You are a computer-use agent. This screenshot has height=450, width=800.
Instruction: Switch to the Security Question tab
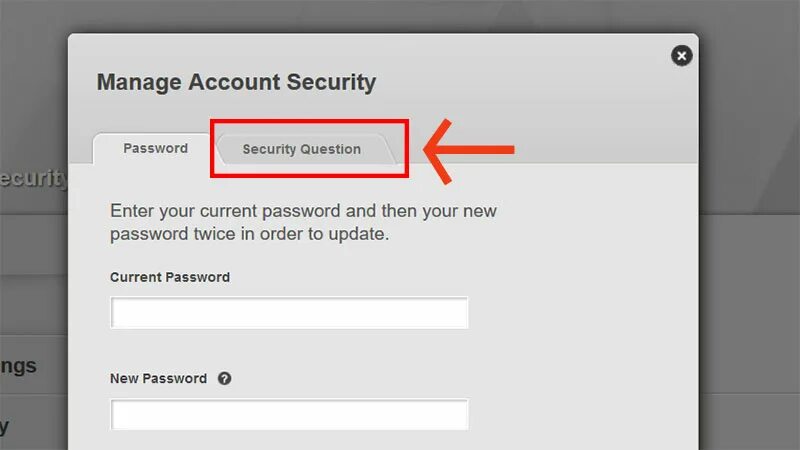(302, 149)
